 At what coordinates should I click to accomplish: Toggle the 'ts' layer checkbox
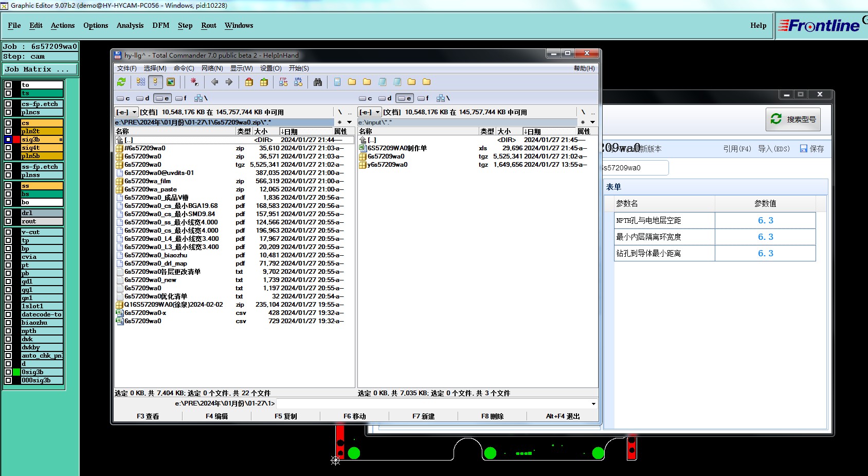pos(8,93)
